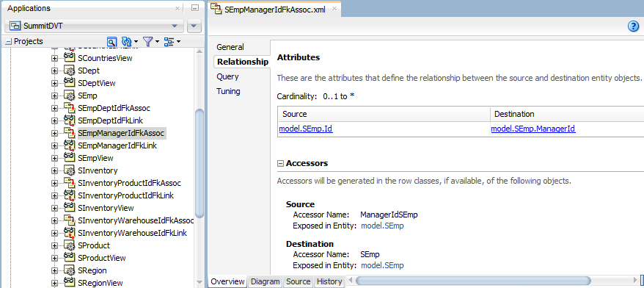Screen dimensions: 644x288
Task: Click the SEmp entity icon
Action: [x=69, y=96]
